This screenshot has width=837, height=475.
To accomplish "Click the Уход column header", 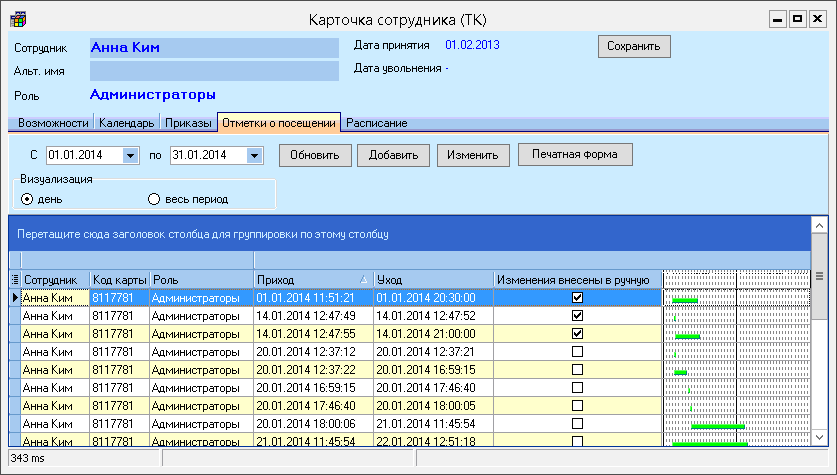I will [433, 279].
